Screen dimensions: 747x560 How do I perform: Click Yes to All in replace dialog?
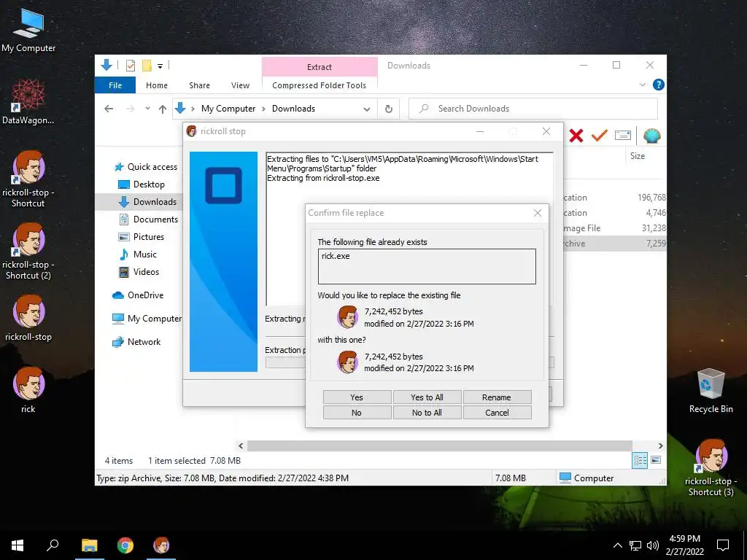tap(427, 397)
